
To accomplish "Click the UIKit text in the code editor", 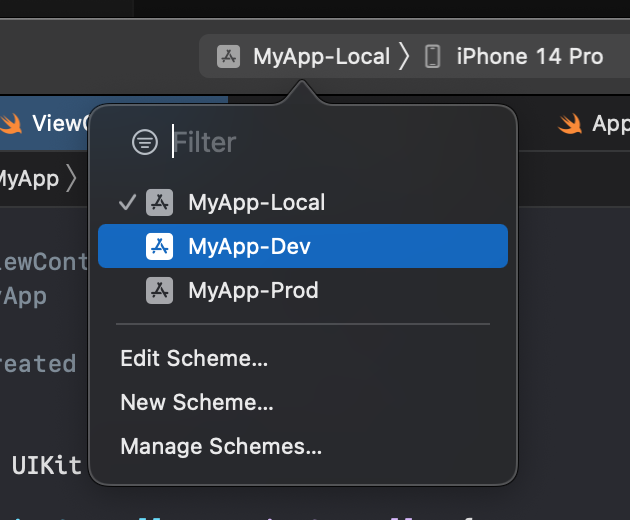I will [47, 466].
